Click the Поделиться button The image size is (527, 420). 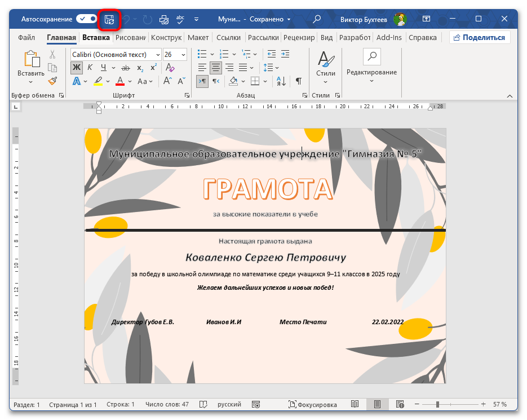click(480, 38)
